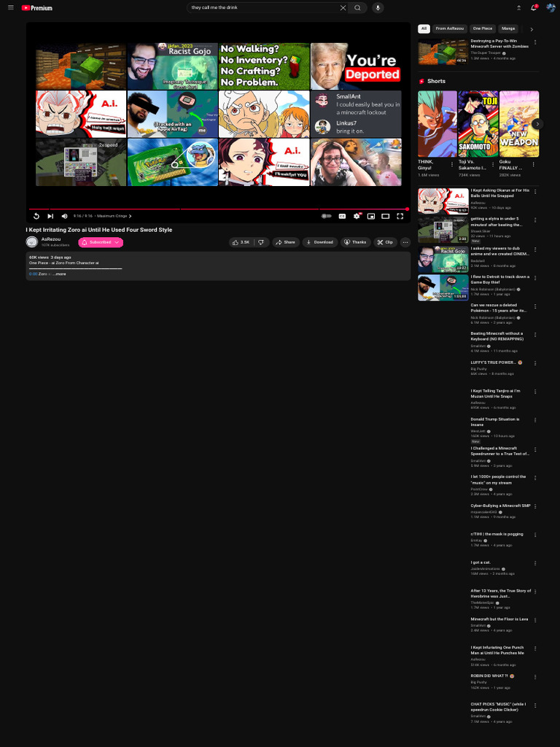The width and height of the screenshot is (560, 747).
Task: Seek on the video progress bar
Action: coord(218,209)
